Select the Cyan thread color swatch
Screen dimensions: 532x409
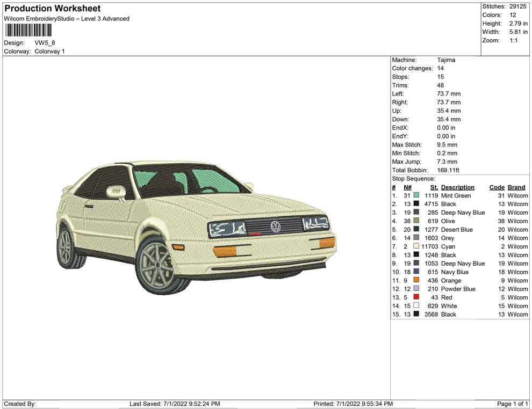pos(416,247)
